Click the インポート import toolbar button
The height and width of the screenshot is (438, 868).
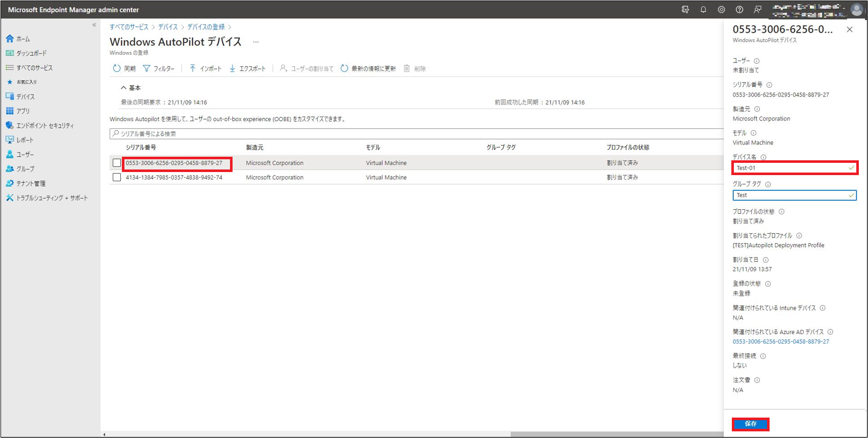click(205, 68)
